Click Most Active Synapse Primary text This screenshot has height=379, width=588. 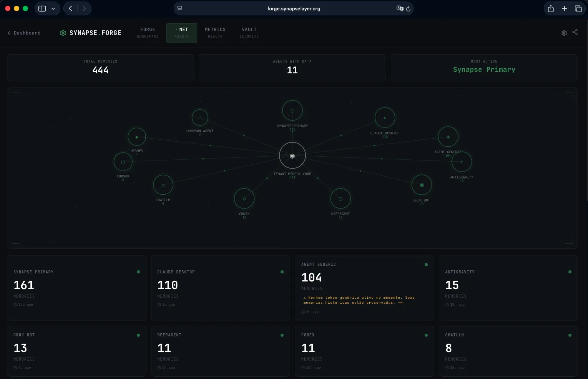click(x=484, y=70)
